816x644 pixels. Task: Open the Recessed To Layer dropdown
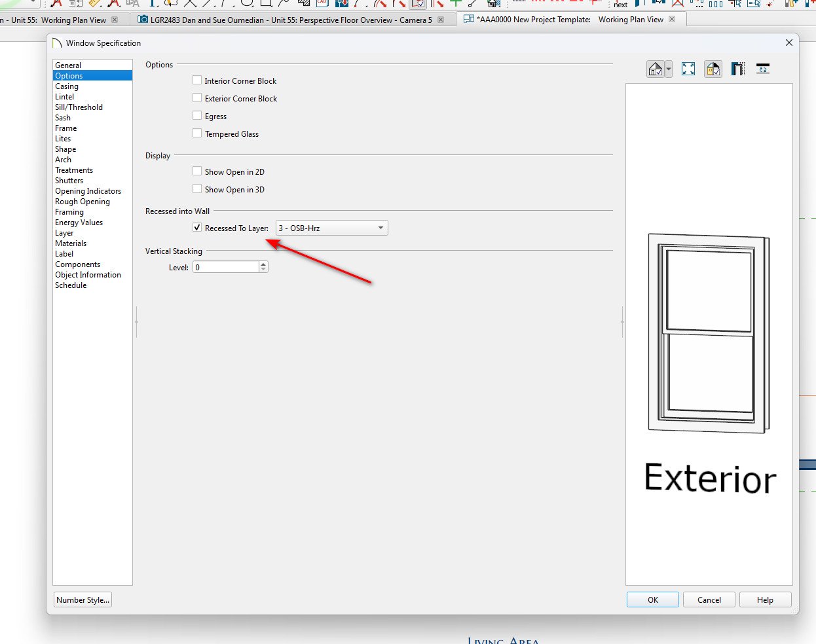pyautogui.click(x=331, y=228)
